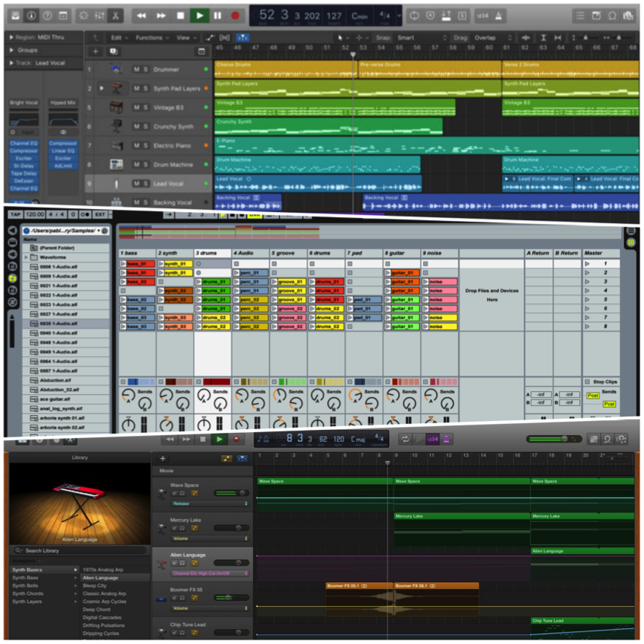This screenshot has height=644, width=644.
Task: Click the Send A knob on 1 bass
Action: click(128, 396)
